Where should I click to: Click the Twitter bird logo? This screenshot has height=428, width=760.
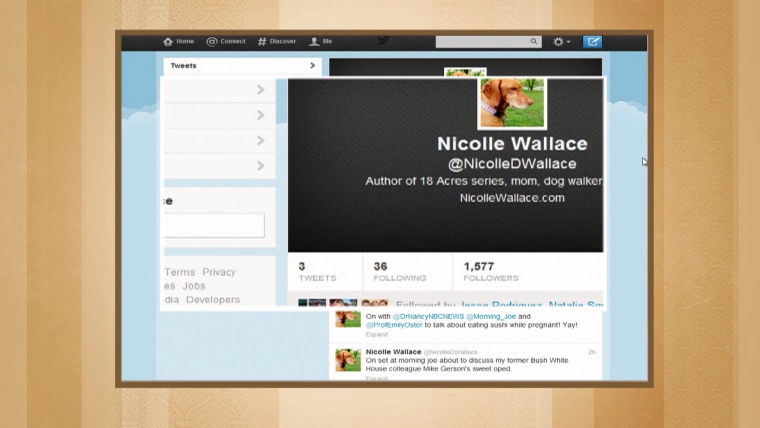[383, 41]
